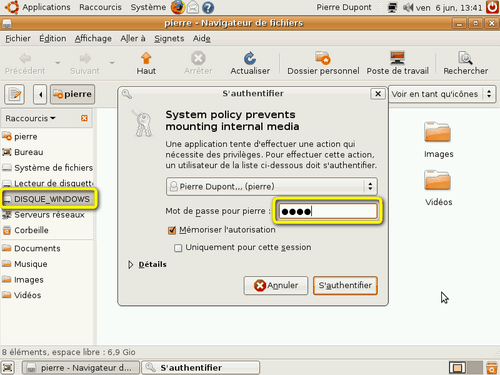
Task: Uncheck Mémoriser l'autorisation checkbox
Action: pos(172,230)
